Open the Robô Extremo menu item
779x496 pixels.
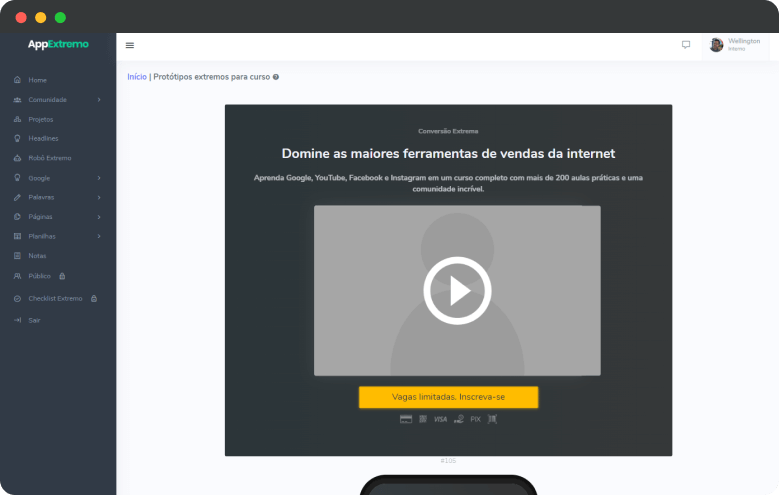(x=50, y=158)
